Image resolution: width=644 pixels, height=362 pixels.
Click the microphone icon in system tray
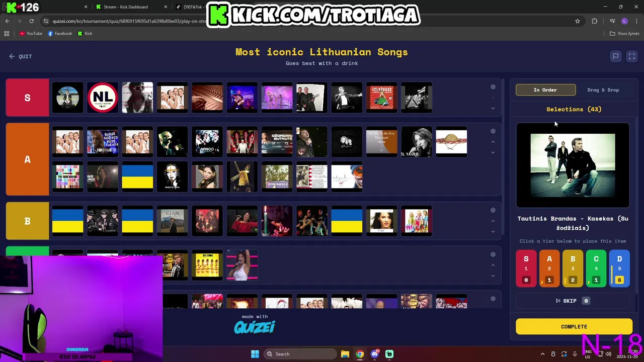pyautogui.click(x=575, y=354)
